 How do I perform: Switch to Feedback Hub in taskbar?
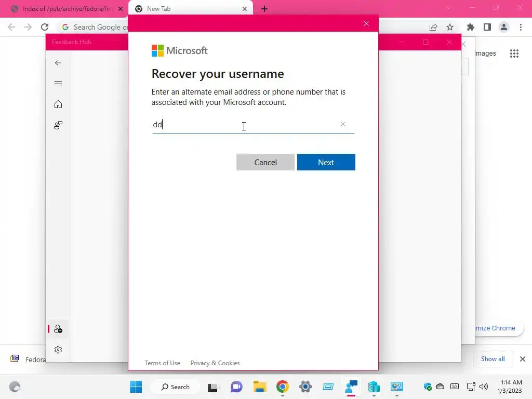click(x=351, y=387)
